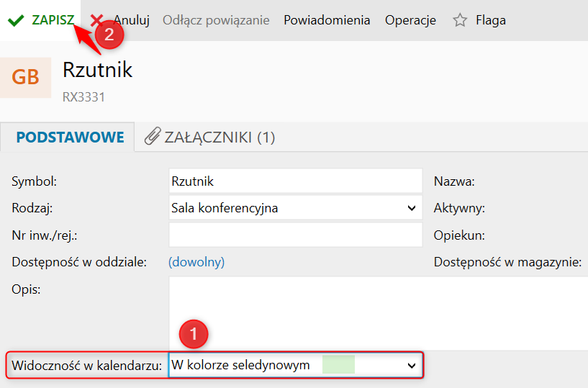The width and height of the screenshot is (588, 388).
Task: Click the light green color swatch
Action: point(338,365)
